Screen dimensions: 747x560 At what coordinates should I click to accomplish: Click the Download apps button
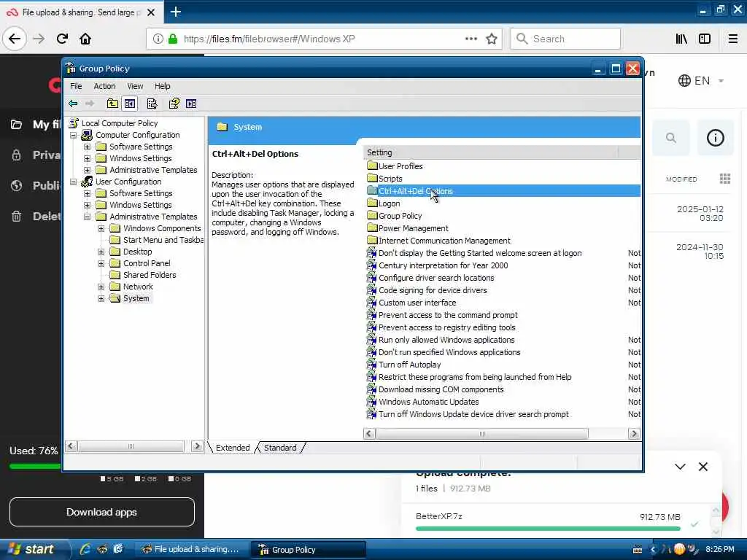click(x=102, y=512)
